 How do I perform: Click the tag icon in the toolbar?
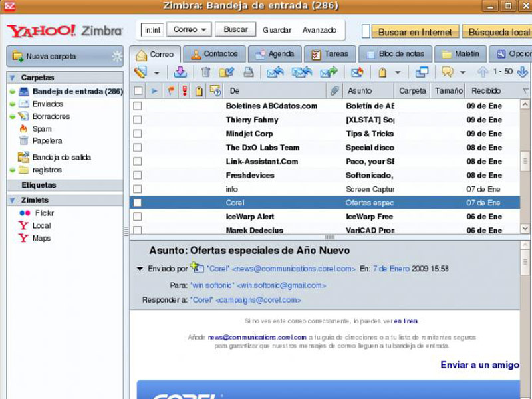382,72
